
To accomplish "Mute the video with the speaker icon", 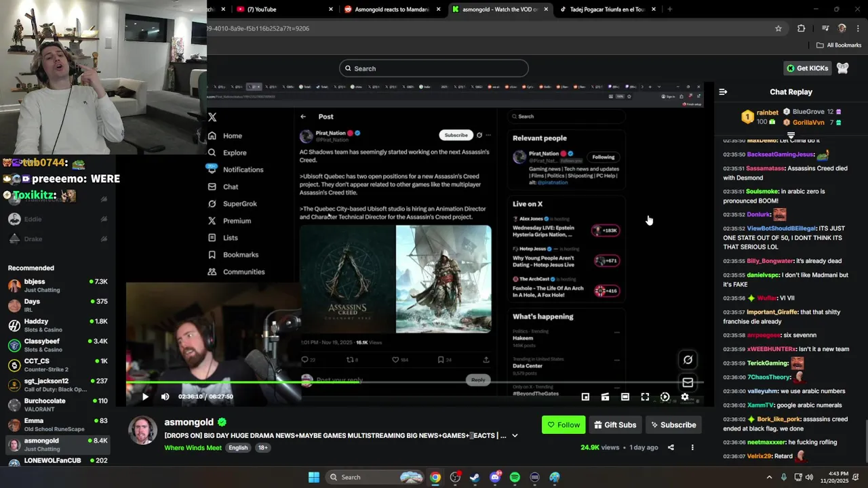I will tap(165, 396).
